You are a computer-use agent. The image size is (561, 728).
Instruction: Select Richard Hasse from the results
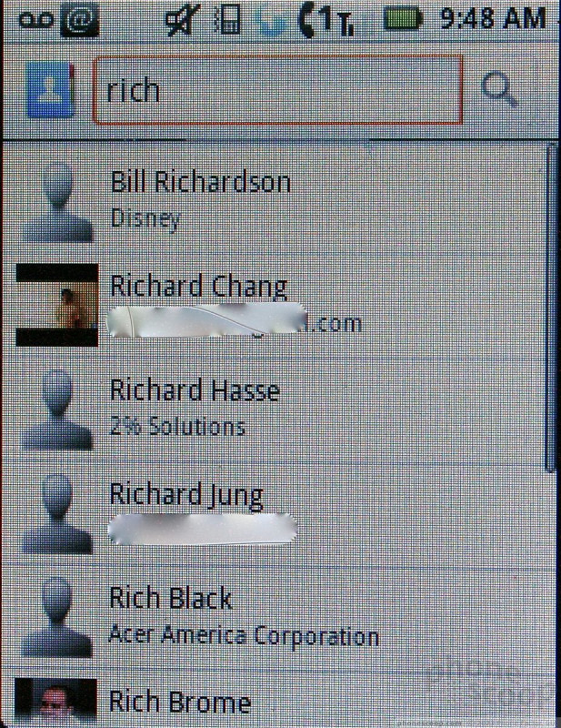[280, 409]
